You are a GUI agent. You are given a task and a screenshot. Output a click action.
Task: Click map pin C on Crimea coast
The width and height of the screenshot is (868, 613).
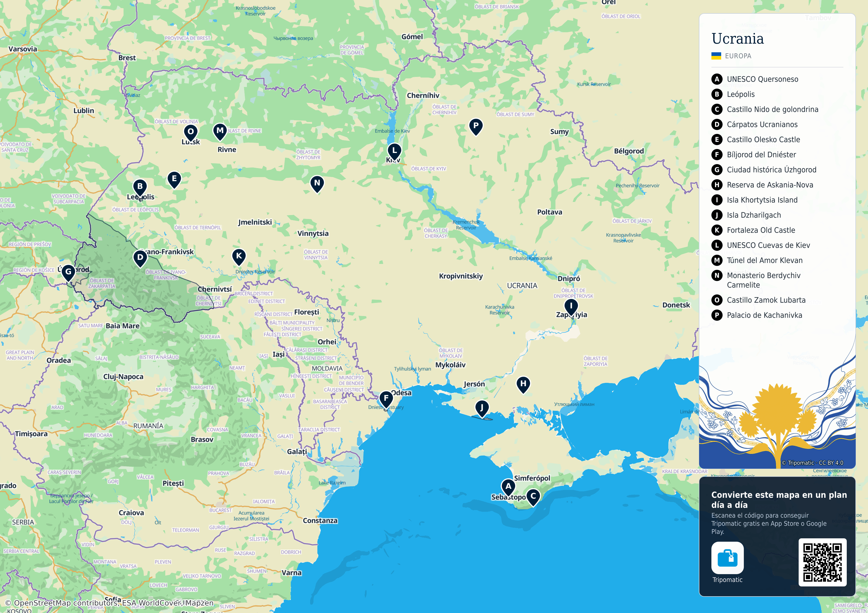pos(533,497)
